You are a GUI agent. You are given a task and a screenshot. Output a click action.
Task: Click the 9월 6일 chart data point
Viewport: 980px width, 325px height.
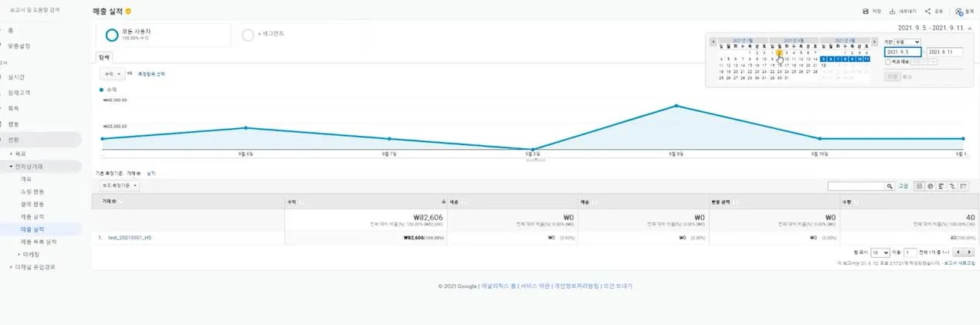tap(246, 128)
